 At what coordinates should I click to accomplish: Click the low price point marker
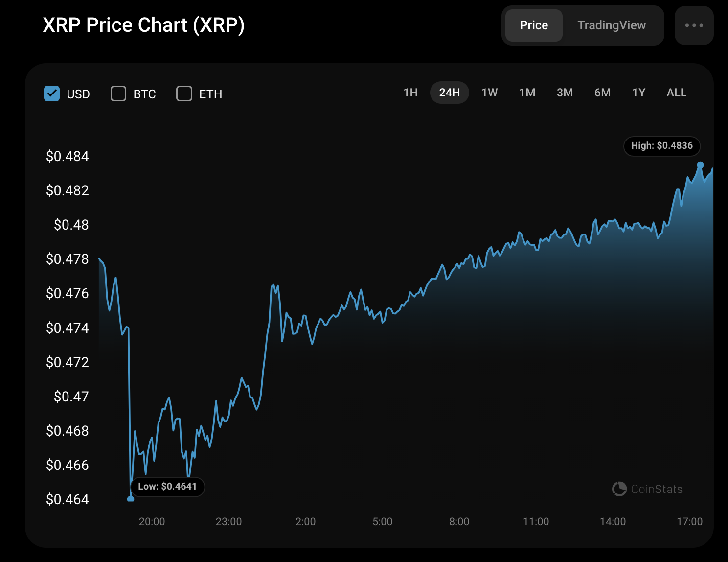coord(131,499)
